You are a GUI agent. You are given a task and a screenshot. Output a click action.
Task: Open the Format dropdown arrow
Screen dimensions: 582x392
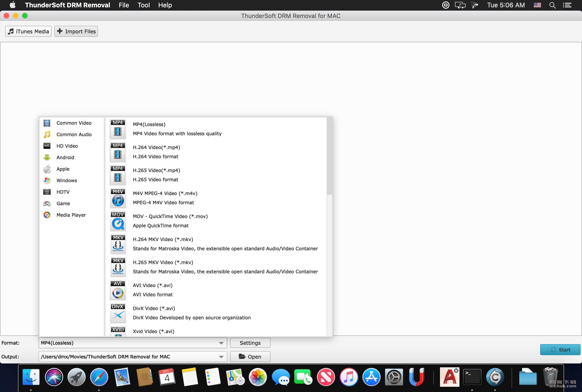221,343
